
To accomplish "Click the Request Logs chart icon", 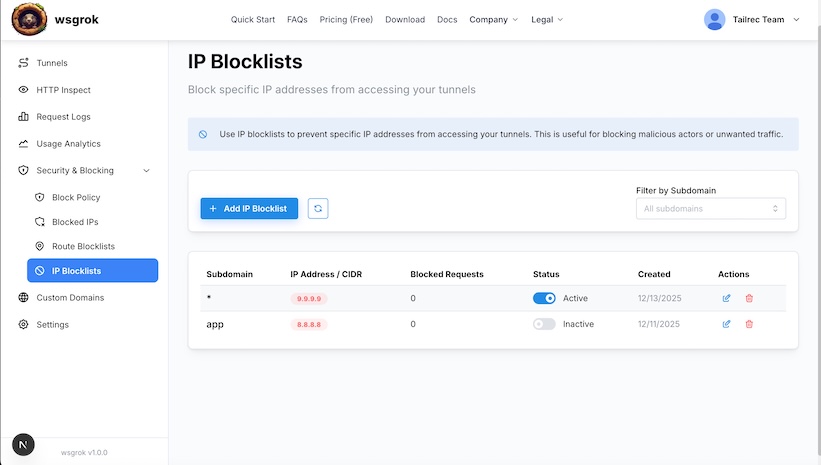I will (24, 116).
